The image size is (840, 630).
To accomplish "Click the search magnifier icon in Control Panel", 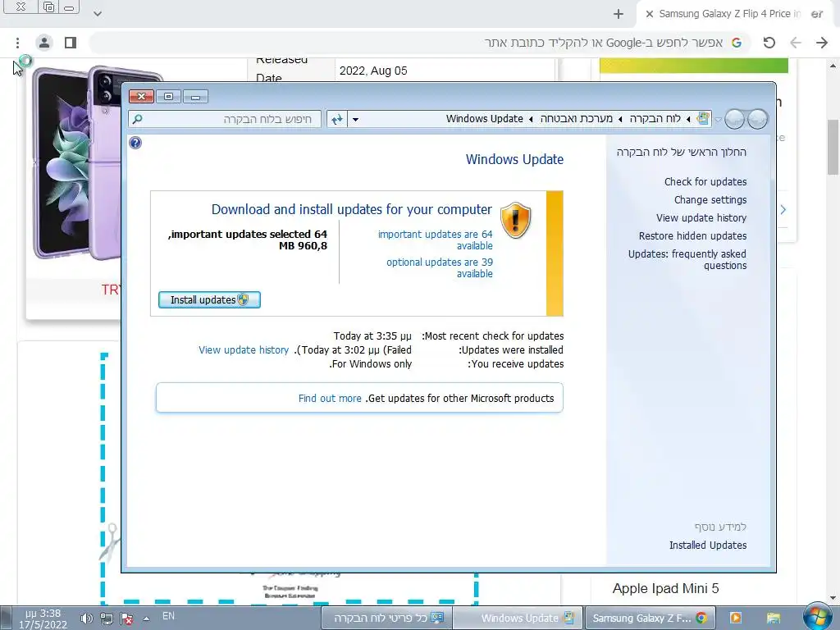I will point(138,119).
